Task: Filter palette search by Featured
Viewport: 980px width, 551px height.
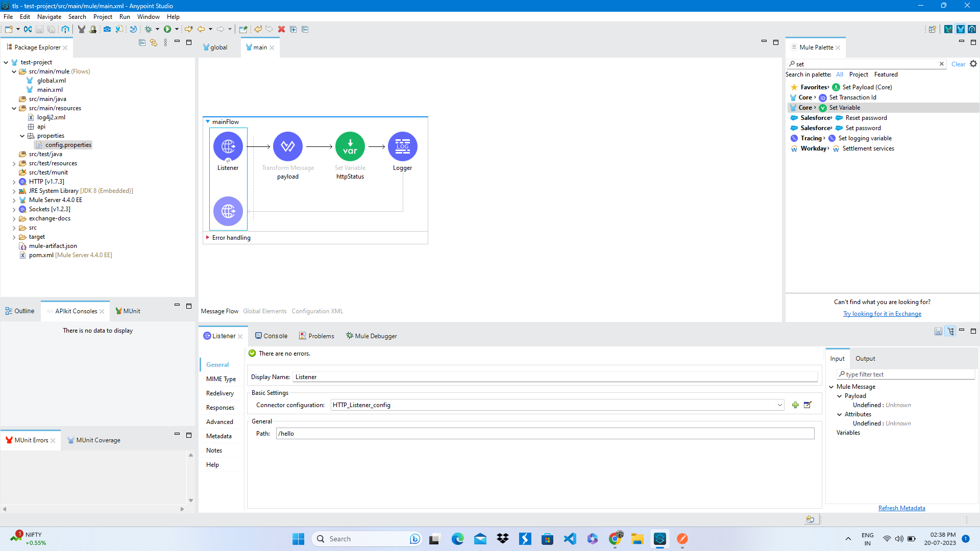Action: coord(886,74)
